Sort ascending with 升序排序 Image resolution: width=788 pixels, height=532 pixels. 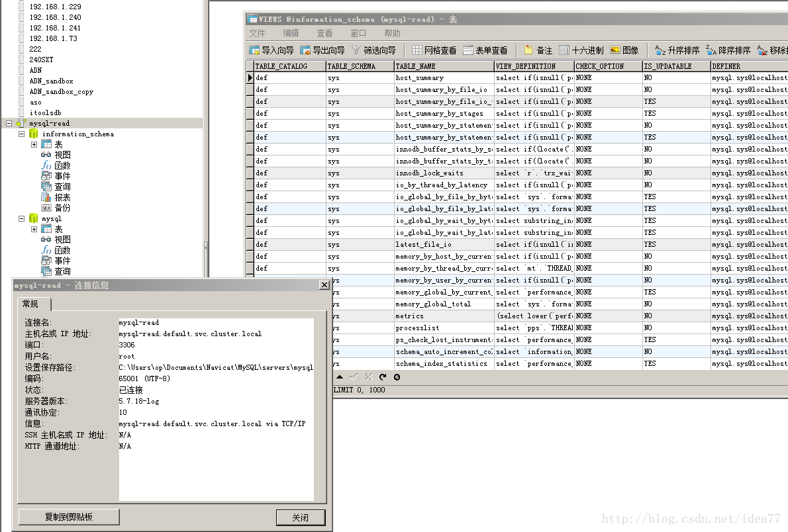677,50
